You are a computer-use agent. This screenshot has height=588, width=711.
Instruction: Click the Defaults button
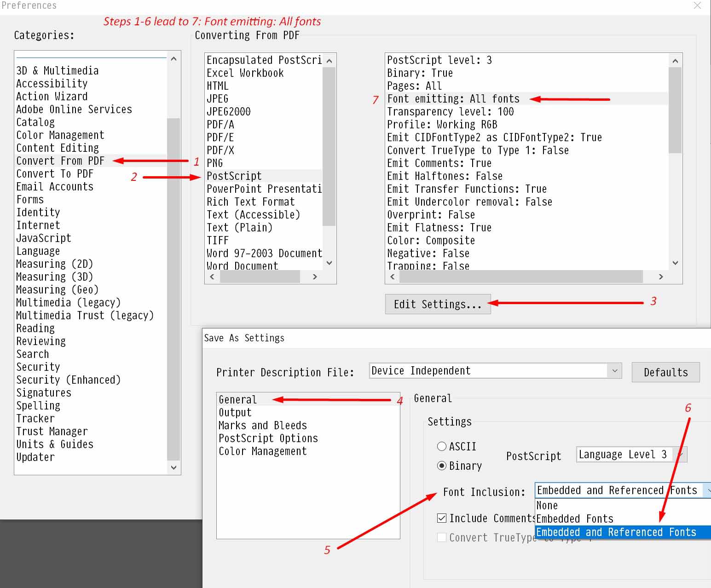click(x=665, y=372)
